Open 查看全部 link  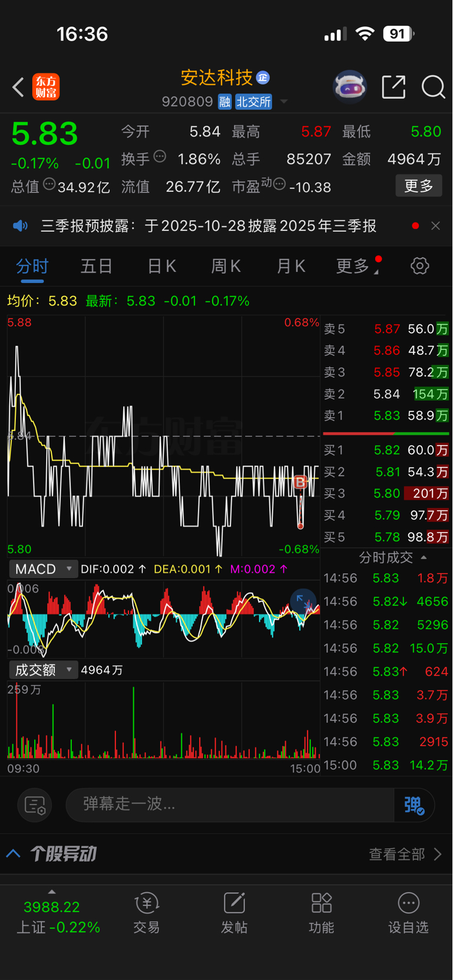[405, 854]
